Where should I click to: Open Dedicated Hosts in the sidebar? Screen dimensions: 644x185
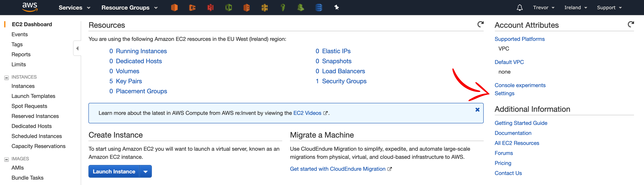[32, 126]
